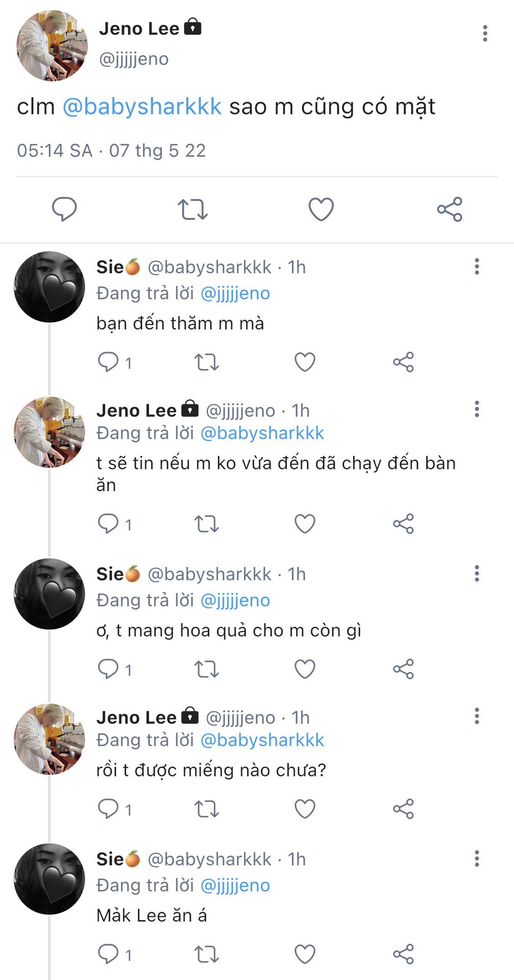Share the 'Mảk Lee ăn á' reply
Screen dimensions: 514x980
click(x=403, y=954)
